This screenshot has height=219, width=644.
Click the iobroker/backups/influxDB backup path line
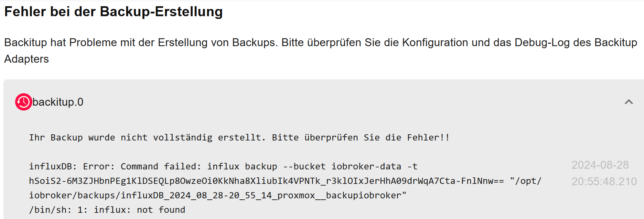(218, 195)
